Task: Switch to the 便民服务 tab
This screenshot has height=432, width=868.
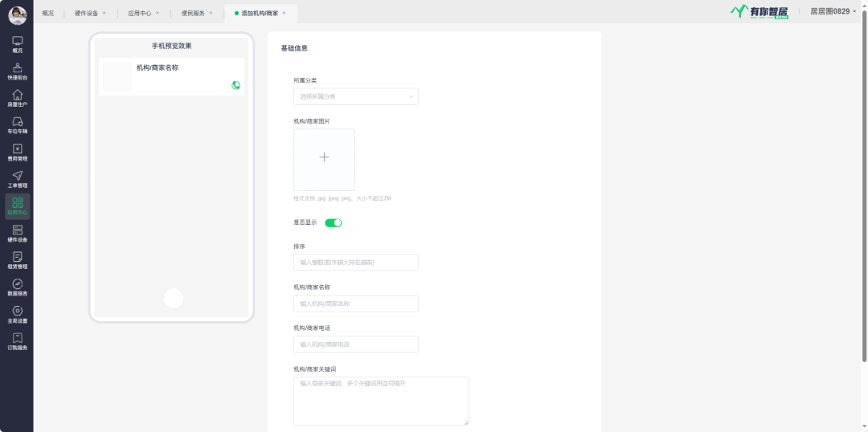Action: coord(194,13)
